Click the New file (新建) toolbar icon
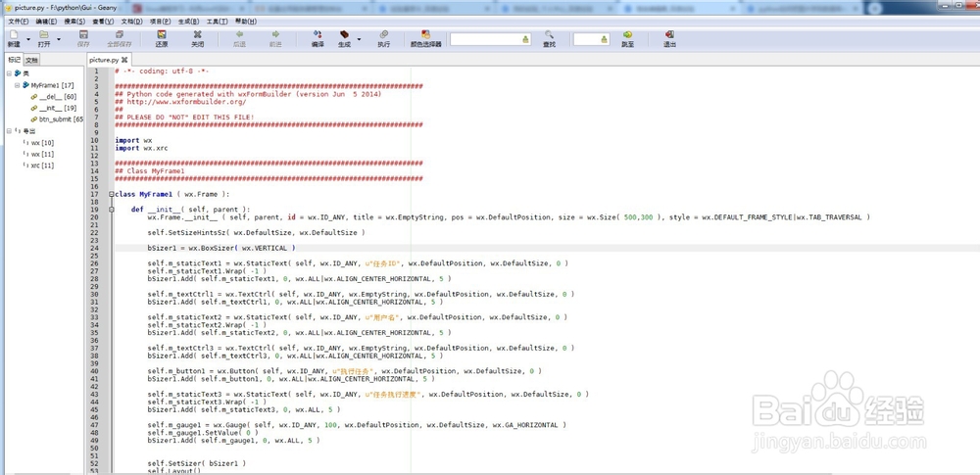This screenshot has width=980, height=475. pos(13,34)
